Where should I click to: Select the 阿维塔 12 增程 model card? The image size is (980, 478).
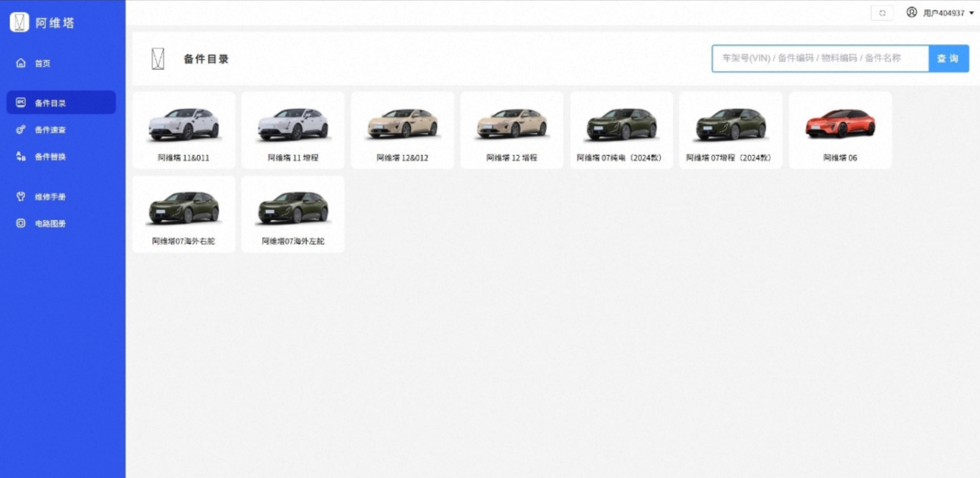point(511,130)
